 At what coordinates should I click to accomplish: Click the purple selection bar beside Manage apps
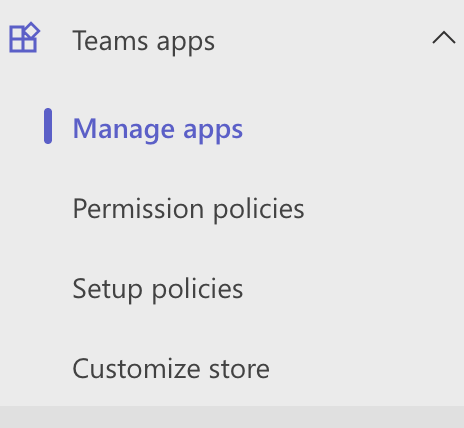coord(48,126)
